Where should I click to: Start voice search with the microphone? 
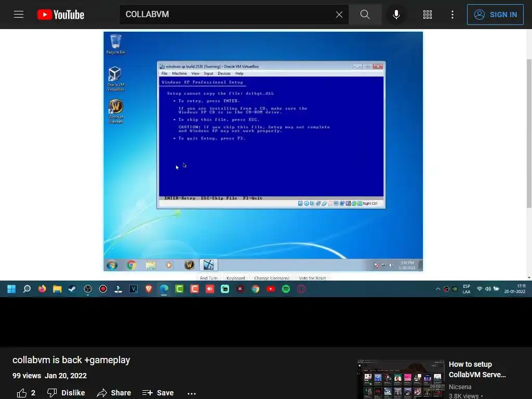click(396, 15)
